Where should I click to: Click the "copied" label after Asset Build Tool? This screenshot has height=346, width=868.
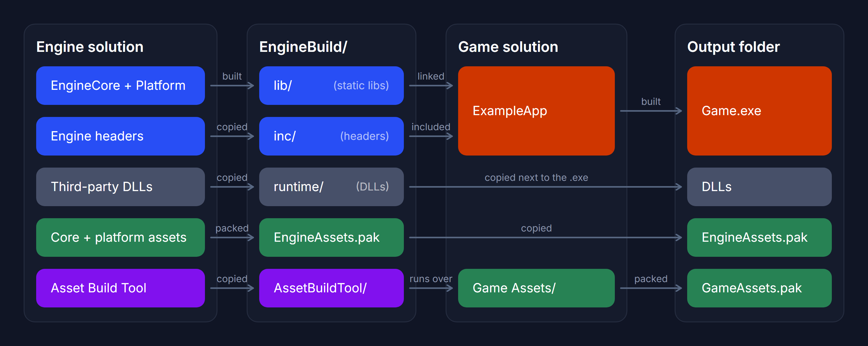[x=232, y=278]
